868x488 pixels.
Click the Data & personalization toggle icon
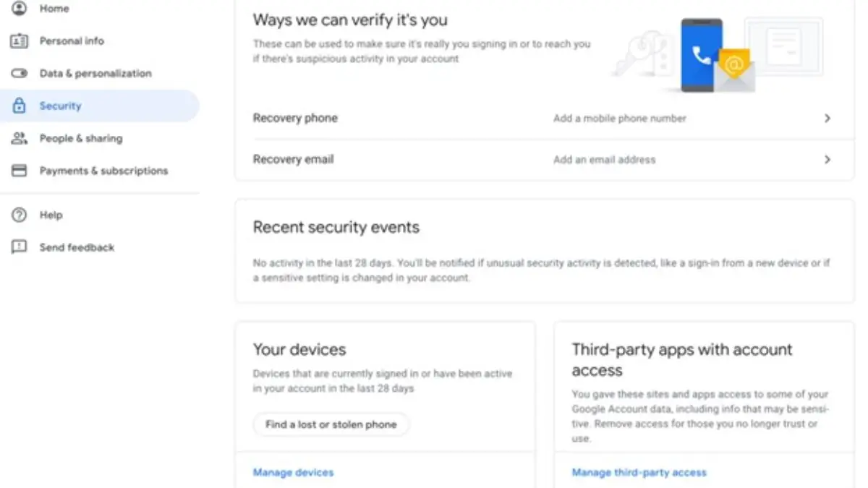click(x=20, y=74)
